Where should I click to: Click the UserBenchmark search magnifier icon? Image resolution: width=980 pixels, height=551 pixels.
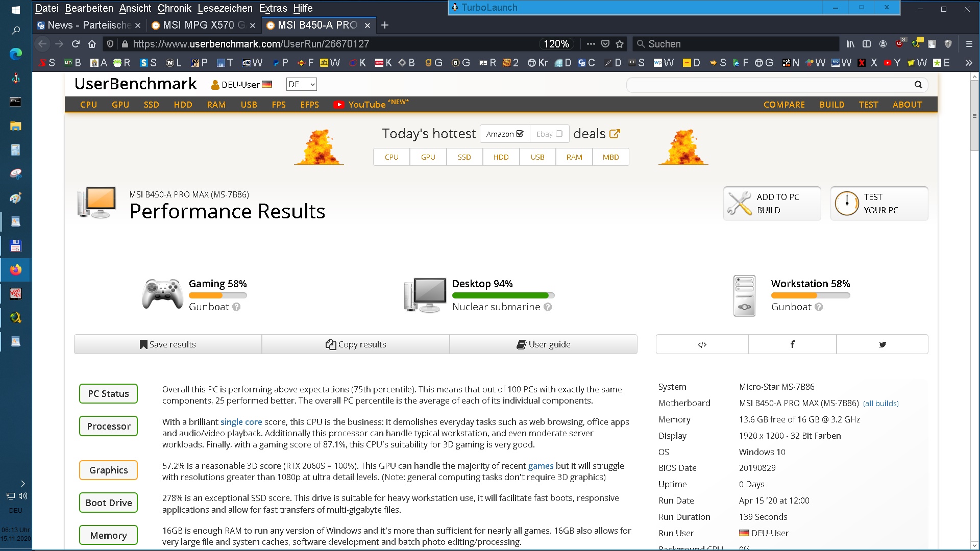point(918,85)
